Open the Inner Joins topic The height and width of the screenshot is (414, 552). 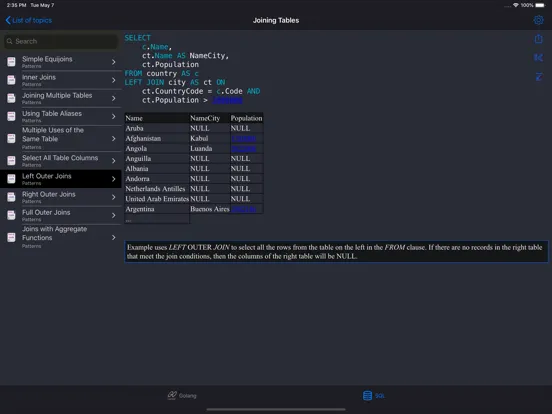[x=61, y=80]
